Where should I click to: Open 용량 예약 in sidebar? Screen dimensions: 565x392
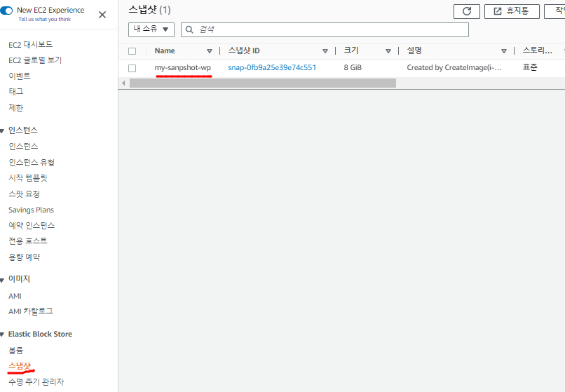(x=24, y=257)
